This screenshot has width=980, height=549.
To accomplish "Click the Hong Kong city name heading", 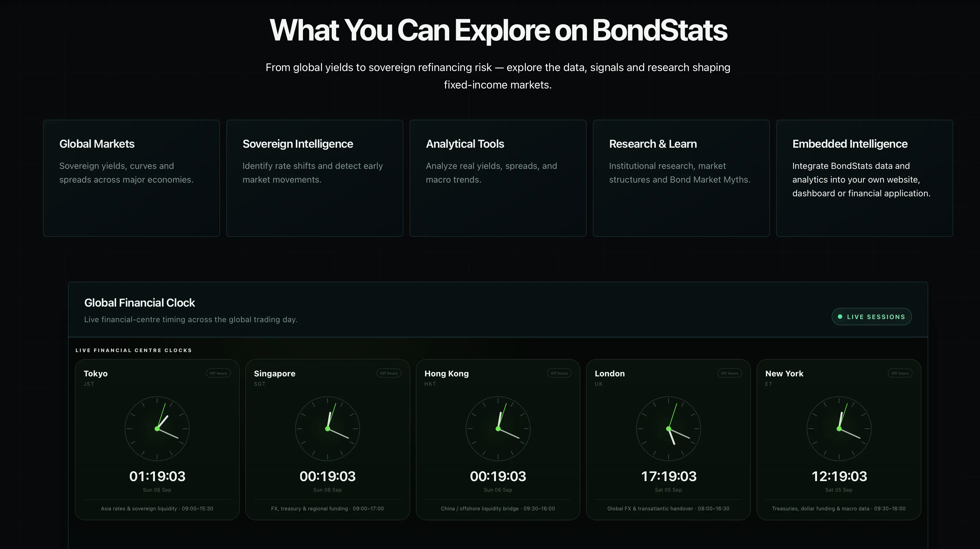I will 447,374.
